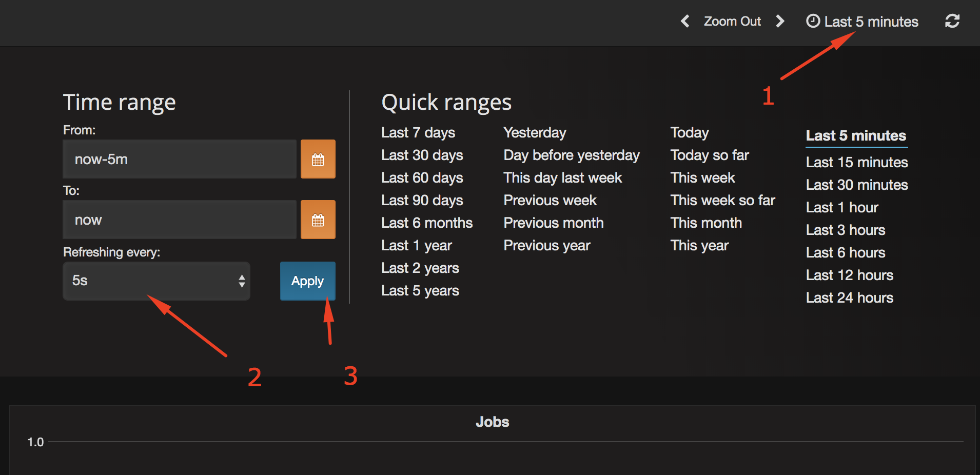
Task: Select Last 24 hours quick range
Action: tap(850, 298)
